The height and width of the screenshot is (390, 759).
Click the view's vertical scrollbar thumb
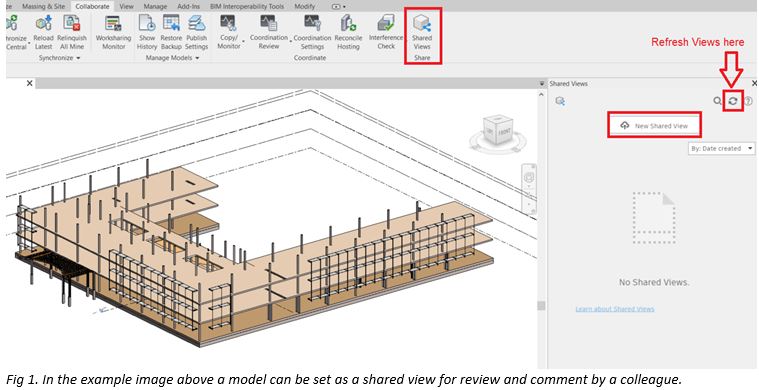(x=541, y=306)
